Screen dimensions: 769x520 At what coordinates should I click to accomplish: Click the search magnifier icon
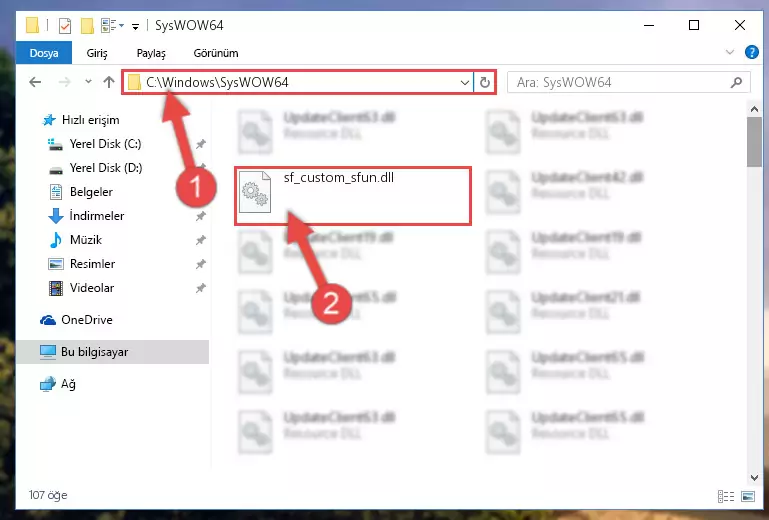736,82
